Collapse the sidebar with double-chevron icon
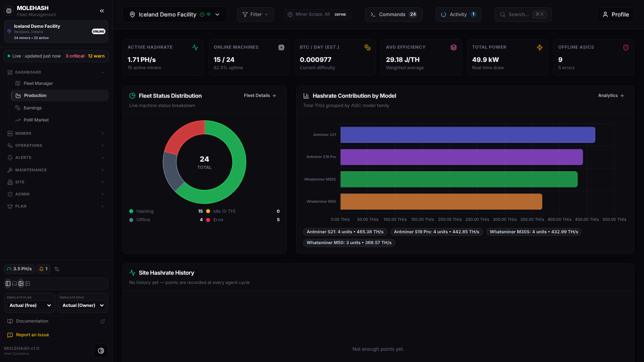This screenshot has height=362, width=644. (x=102, y=11)
